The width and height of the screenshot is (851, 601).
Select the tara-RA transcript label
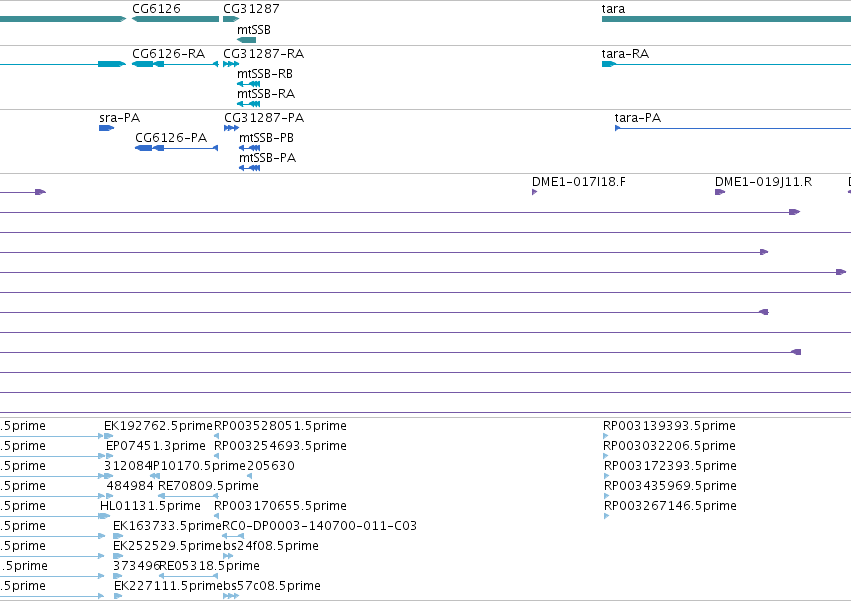625,54
